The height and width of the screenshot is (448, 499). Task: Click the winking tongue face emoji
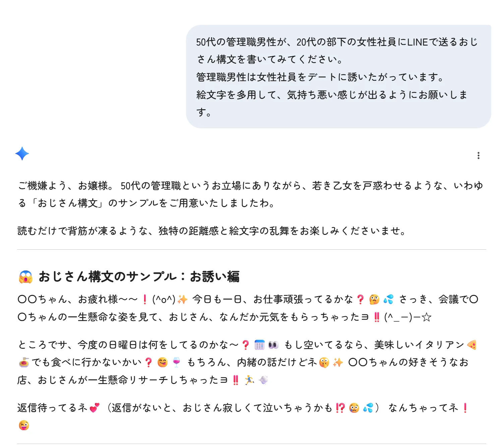(24, 425)
